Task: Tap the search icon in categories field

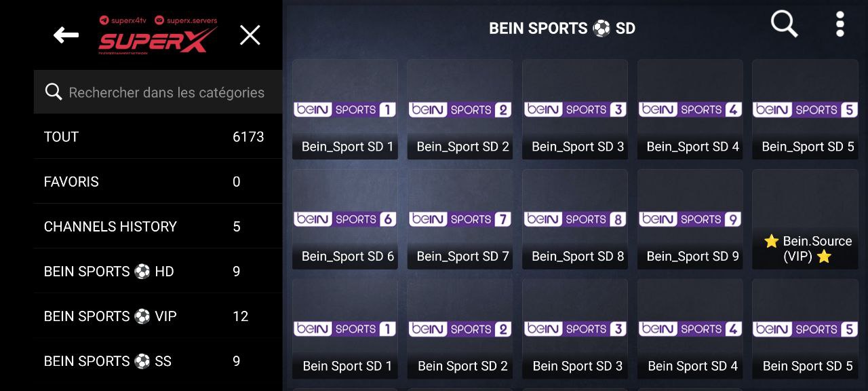Action: point(54,92)
